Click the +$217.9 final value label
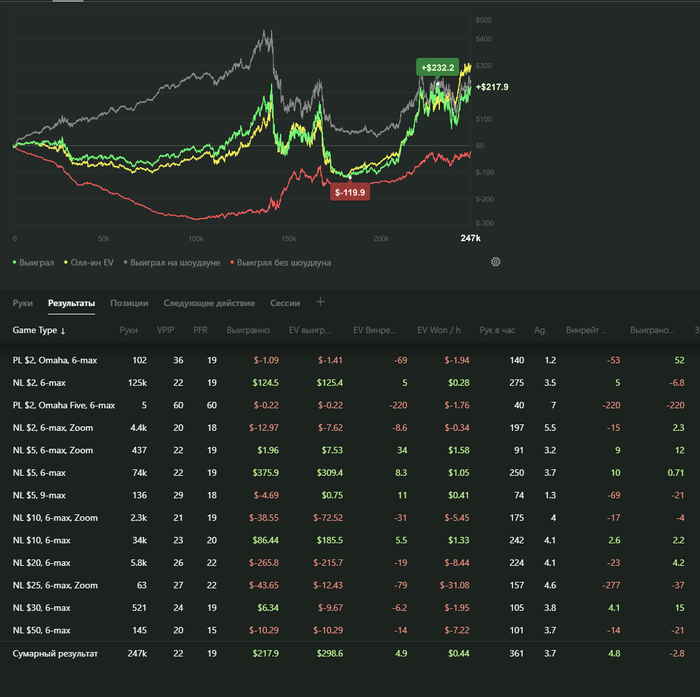This screenshot has width=700, height=697. click(492, 87)
